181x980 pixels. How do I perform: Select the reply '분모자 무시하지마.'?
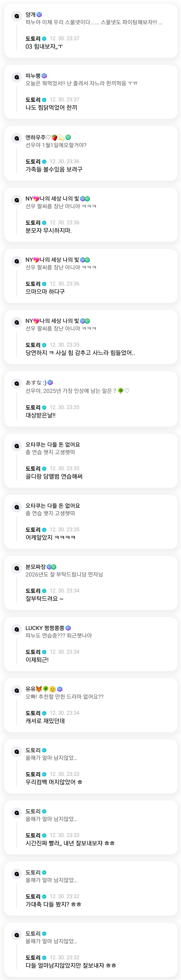click(x=48, y=231)
